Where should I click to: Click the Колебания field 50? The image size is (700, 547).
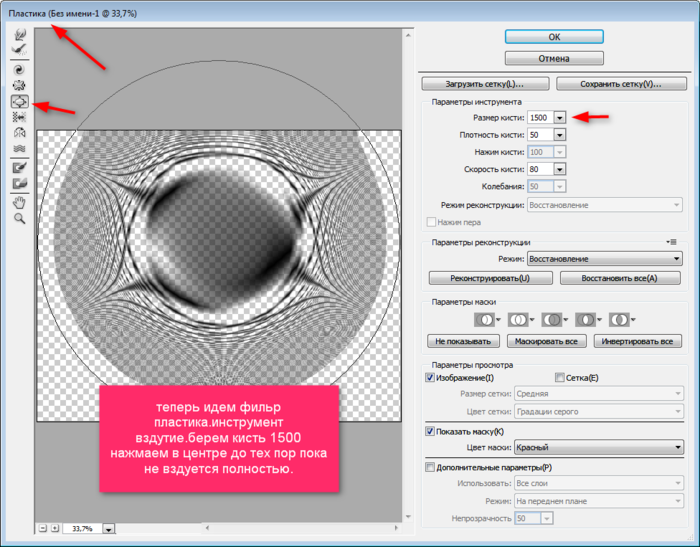pos(541,186)
